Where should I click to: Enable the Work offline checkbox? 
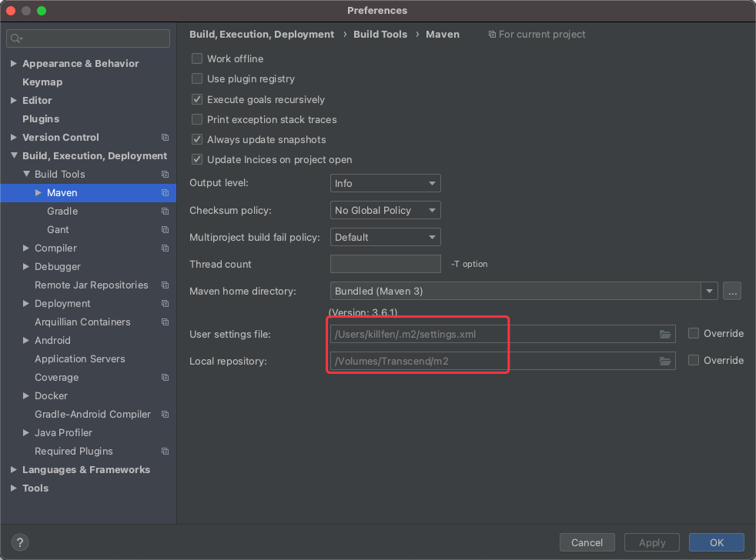pos(197,58)
